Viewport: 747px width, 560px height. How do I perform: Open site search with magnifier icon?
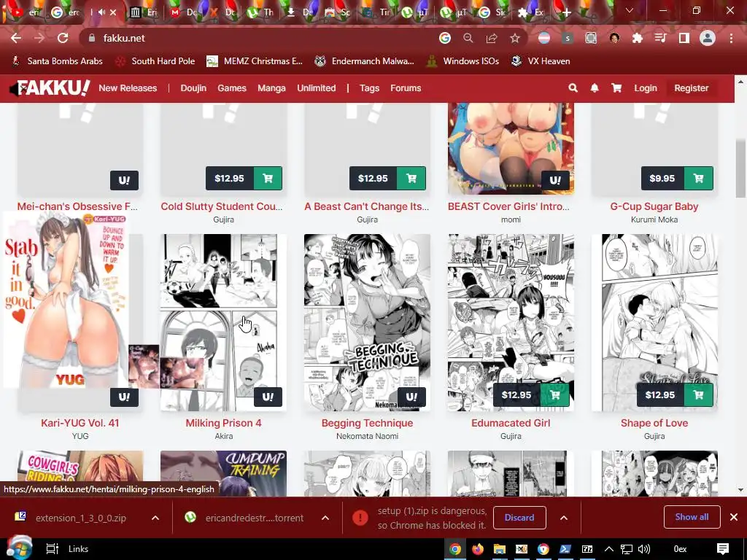click(573, 88)
